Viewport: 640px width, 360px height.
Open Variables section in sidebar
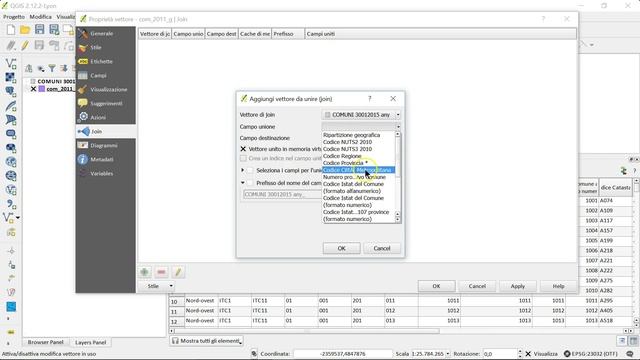coord(106,173)
